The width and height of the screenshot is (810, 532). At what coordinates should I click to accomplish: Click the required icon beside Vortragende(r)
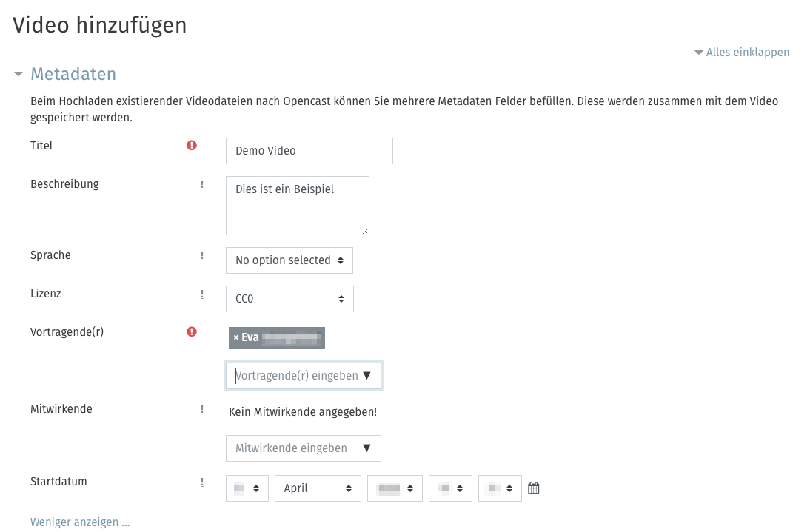(192, 332)
